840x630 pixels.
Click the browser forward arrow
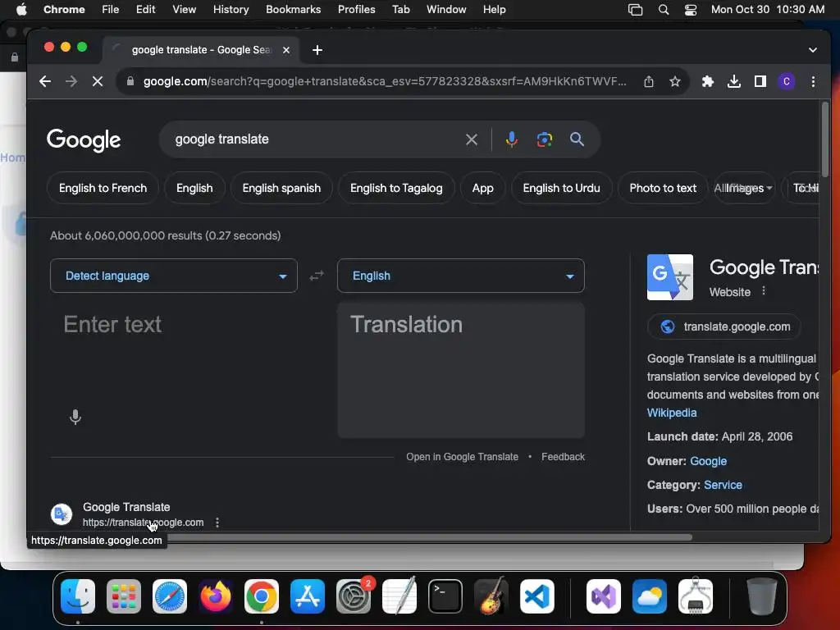[x=71, y=81]
